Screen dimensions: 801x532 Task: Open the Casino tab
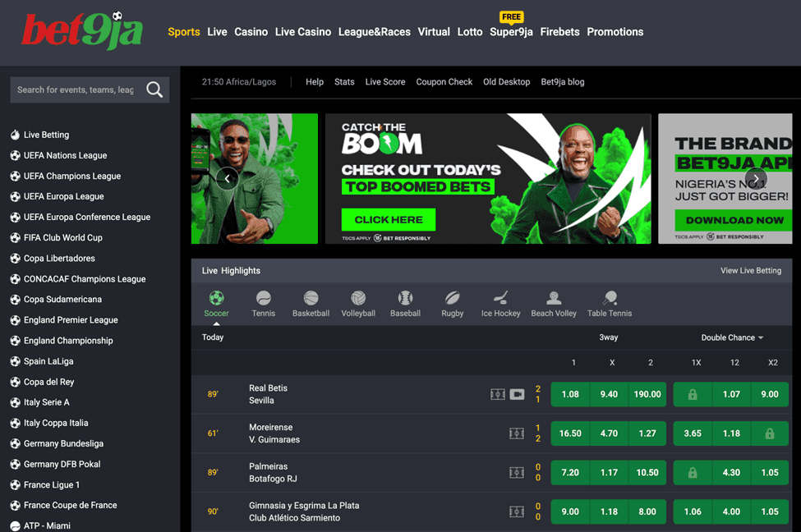point(251,32)
